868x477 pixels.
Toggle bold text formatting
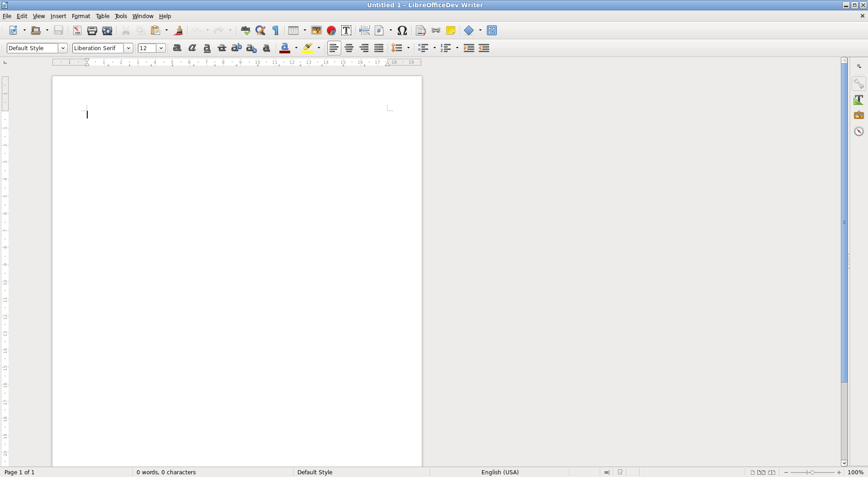(177, 48)
